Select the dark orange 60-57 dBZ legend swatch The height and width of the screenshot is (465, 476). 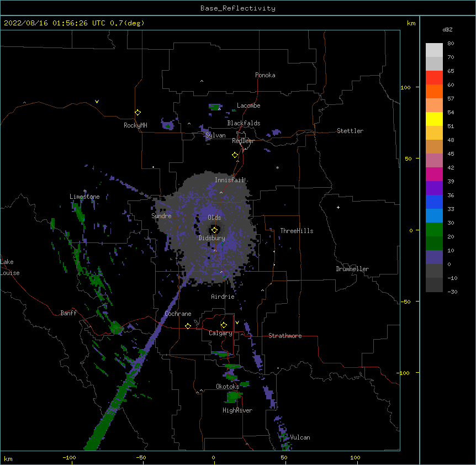tap(434, 91)
